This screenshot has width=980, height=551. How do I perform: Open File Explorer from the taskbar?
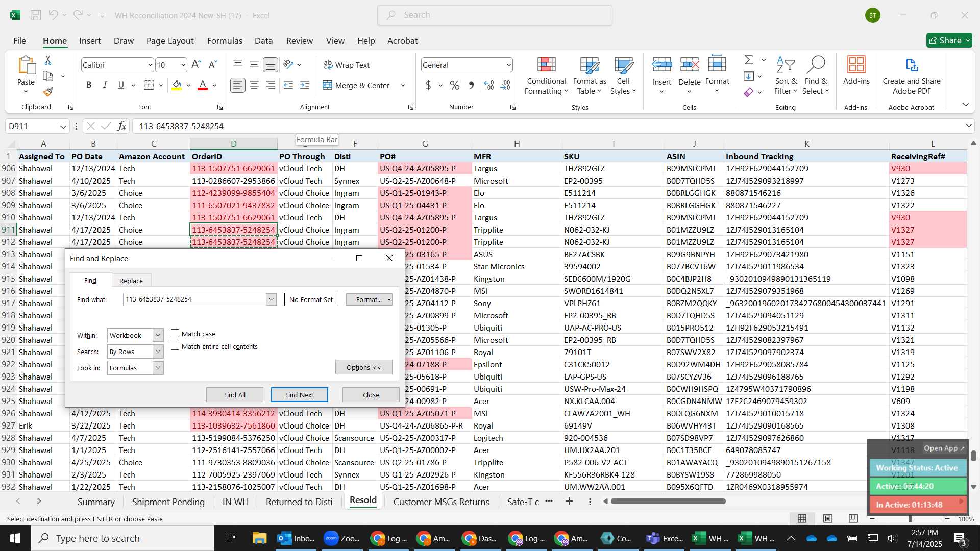[x=259, y=538]
